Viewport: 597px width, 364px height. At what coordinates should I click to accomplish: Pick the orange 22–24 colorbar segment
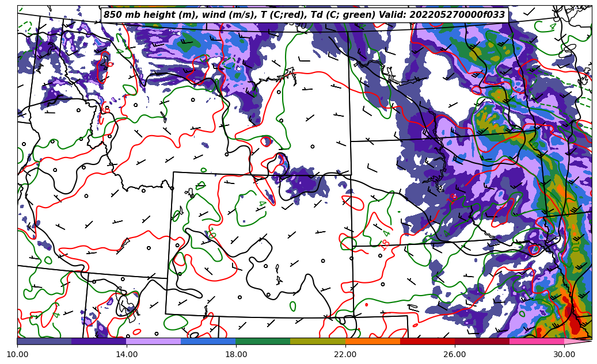(x=372, y=341)
